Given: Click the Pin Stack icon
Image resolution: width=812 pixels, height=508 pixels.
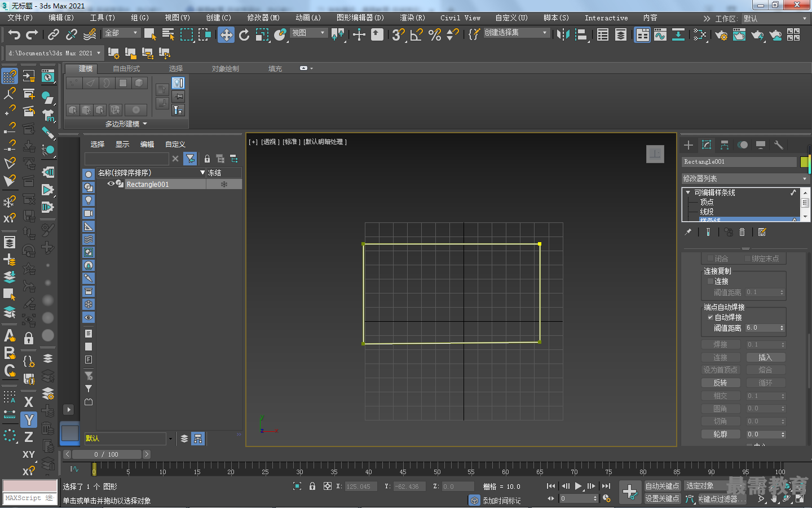Looking at the screenshot, I should point(688,232).
